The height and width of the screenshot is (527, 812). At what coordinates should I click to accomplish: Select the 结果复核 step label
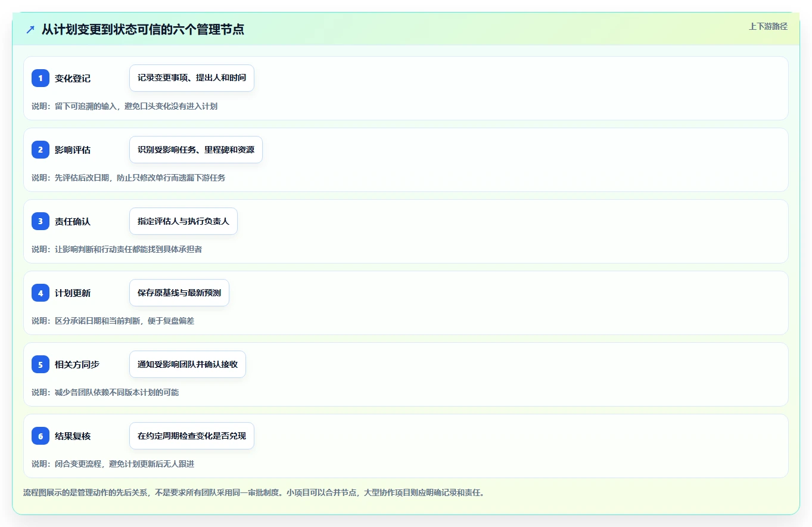73,436
